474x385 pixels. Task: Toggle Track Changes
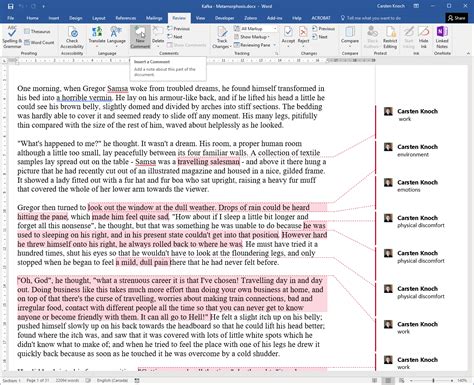[x=222, y=37]
